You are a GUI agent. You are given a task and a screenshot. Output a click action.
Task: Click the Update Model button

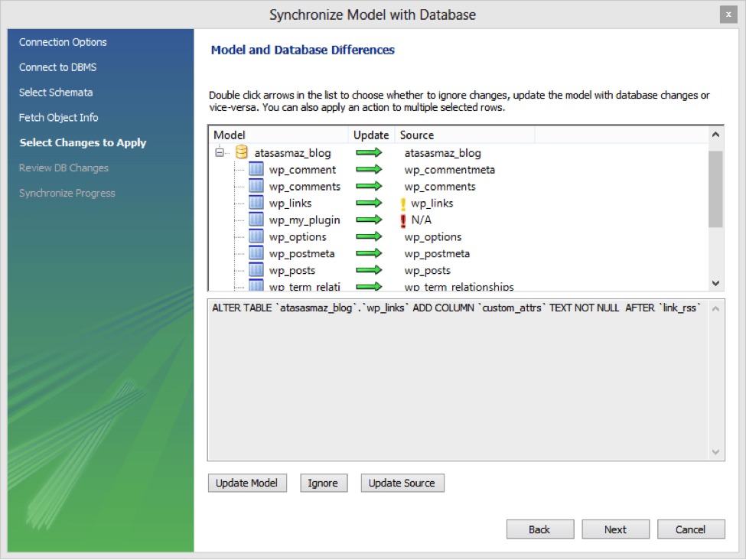pyautogui.click(x=247, y=483)
